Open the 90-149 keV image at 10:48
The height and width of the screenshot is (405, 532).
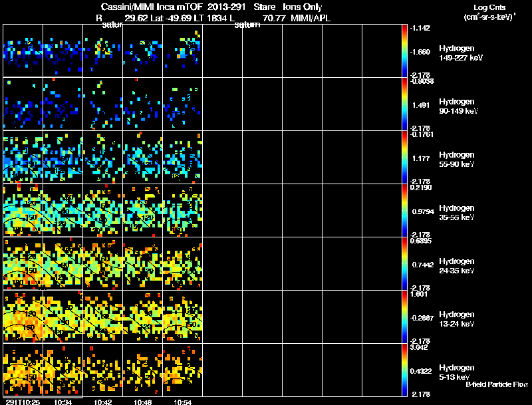coord(143,104)
